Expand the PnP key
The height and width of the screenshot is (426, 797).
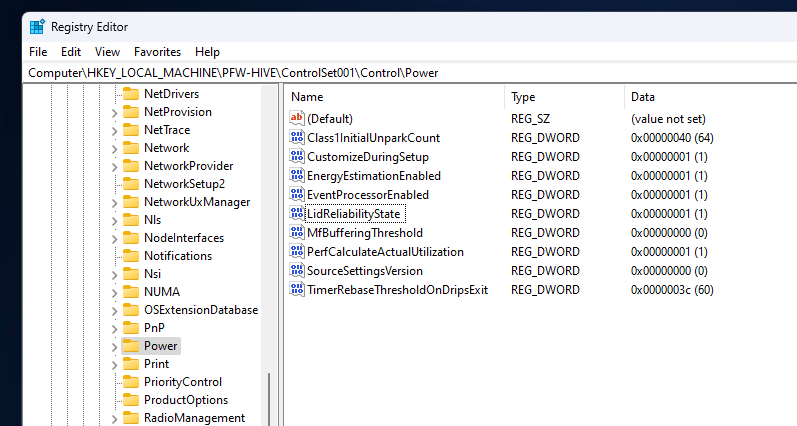pos(114,329)
